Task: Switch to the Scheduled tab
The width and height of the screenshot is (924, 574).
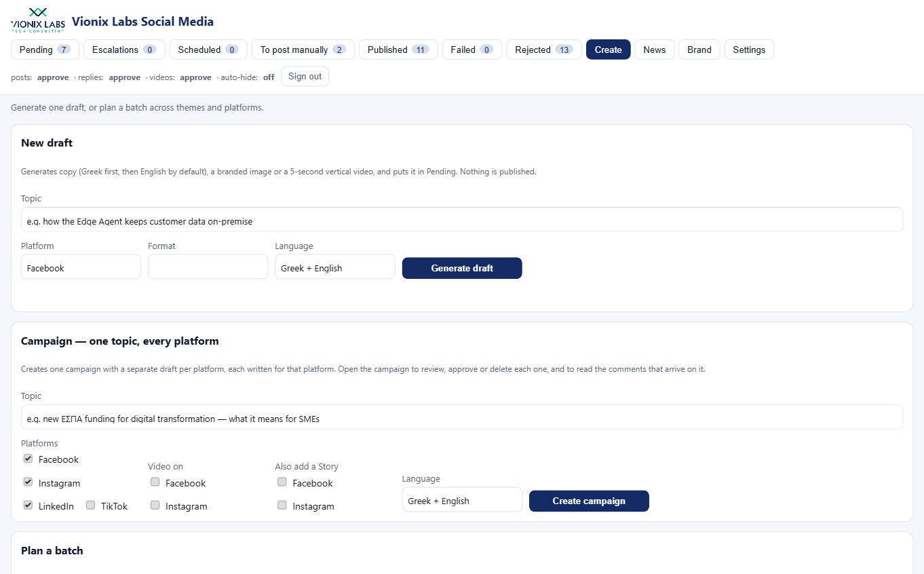Action: coord(208,50)
